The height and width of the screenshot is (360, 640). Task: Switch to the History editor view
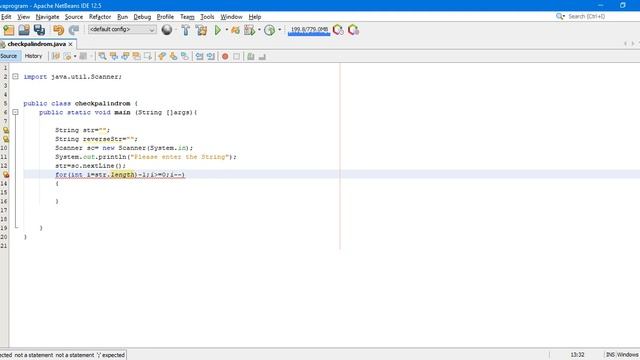click(33, 56)
